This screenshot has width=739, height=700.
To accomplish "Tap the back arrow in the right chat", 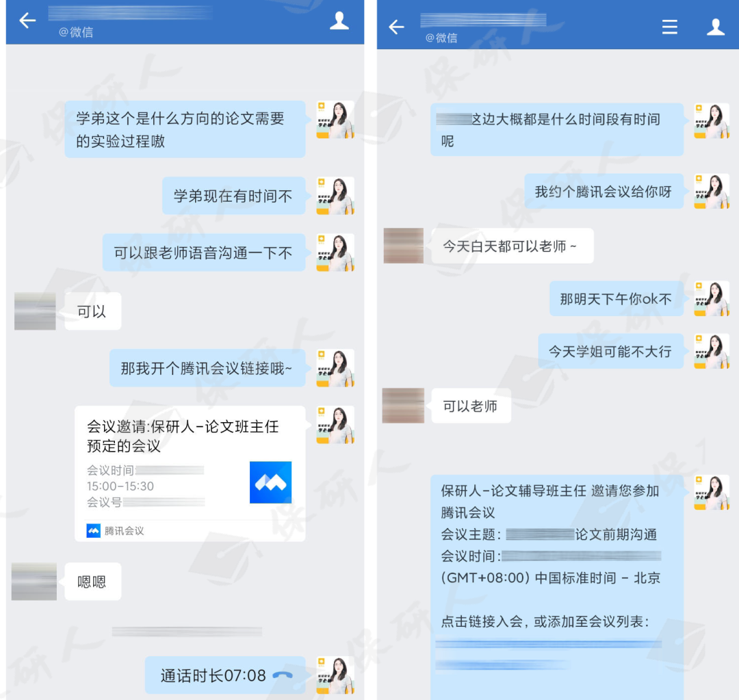I will click(396, 27).
